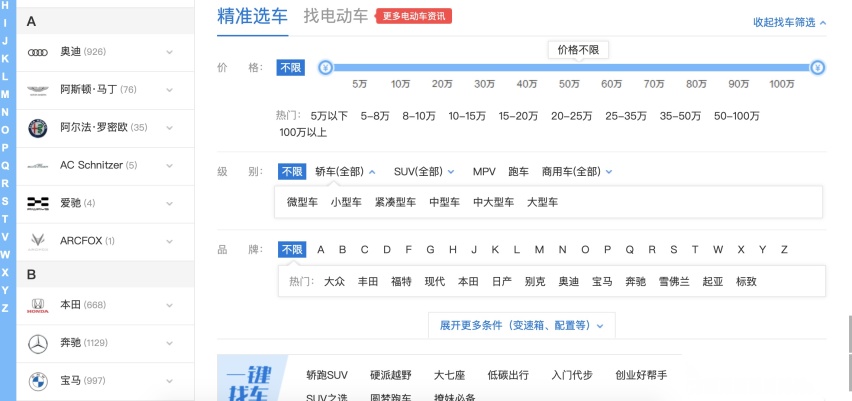Expand the AC Schnitzer row chevron

[x=170, y=165]
